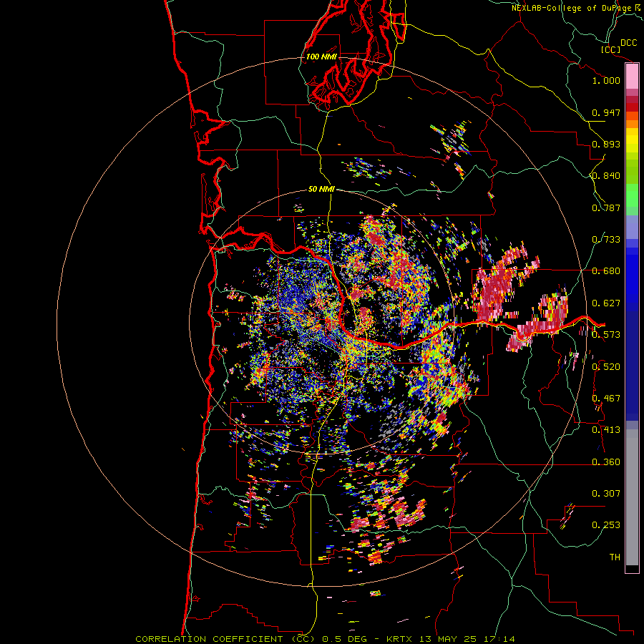Screen dimensions: 644x644
Task: Pick the light pink top color bar segment
Action: coord(632,77)
